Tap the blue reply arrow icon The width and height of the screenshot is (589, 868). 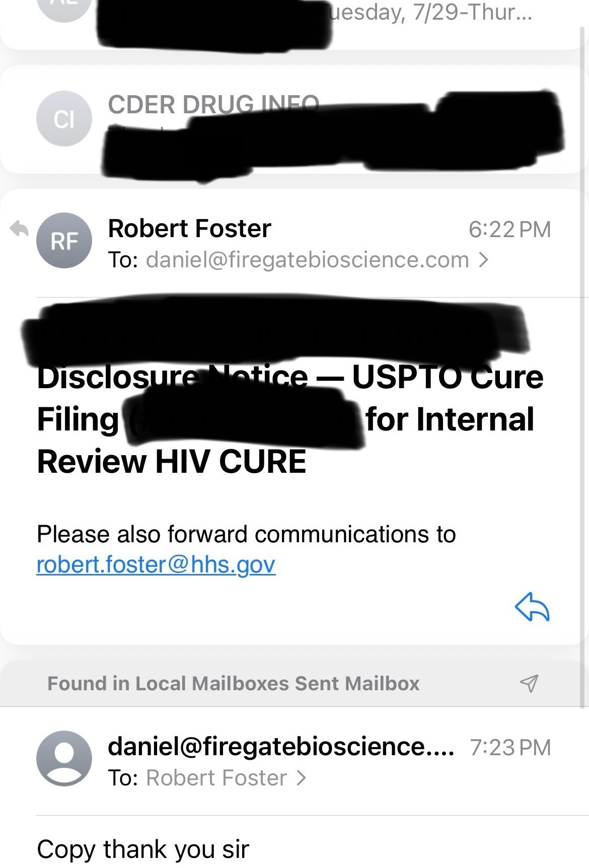(532, 607)
